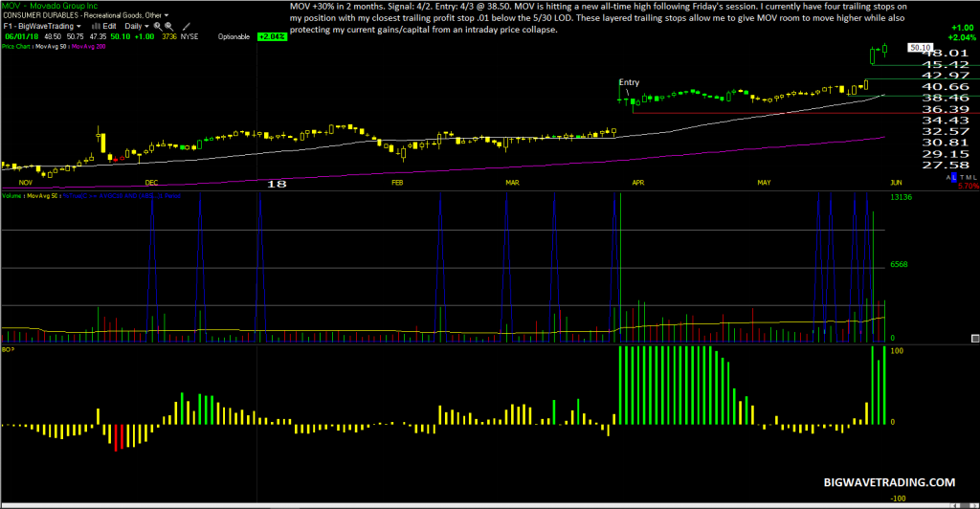980x509 pixels.
Task: Click the zoom out magnifier icon
Action: (168, 26)
